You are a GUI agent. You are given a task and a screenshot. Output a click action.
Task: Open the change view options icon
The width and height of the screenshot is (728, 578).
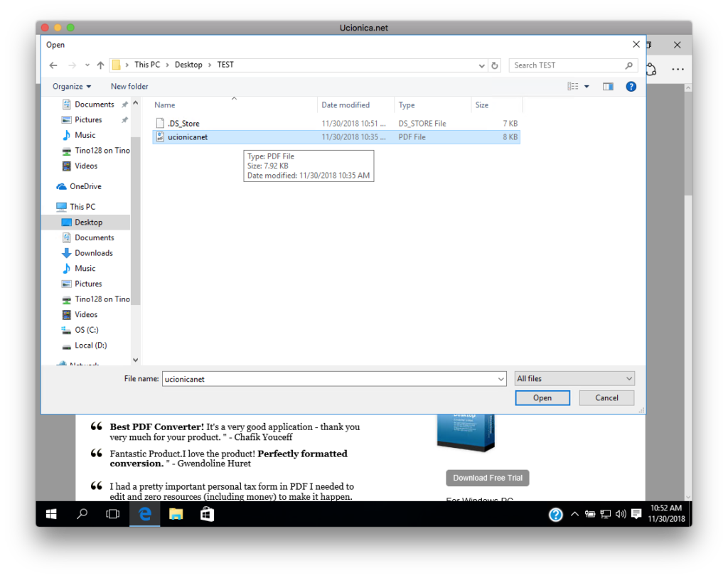coord(573,87)
